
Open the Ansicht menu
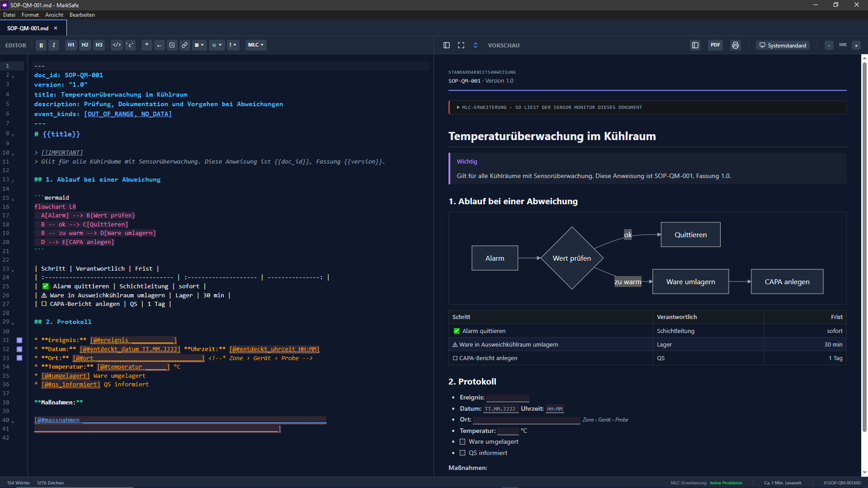[54, 15]
